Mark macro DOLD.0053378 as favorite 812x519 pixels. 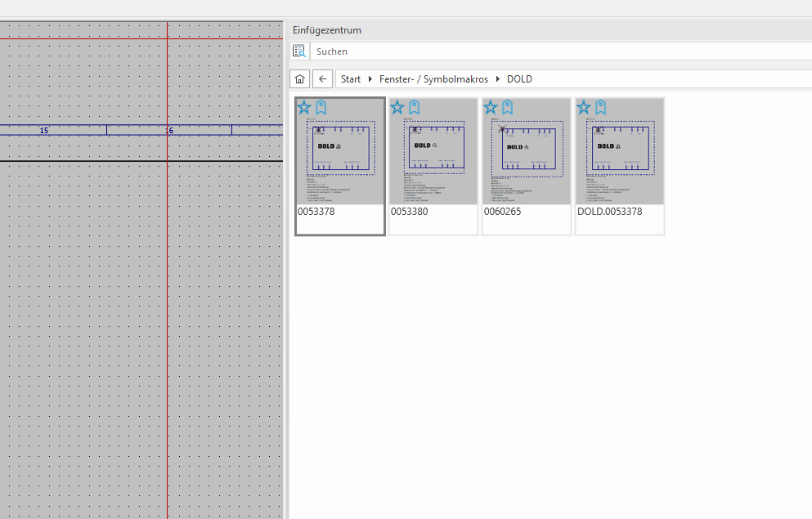pos(584,108)
